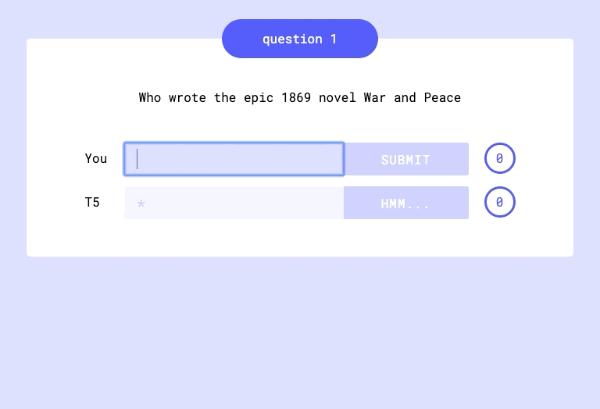This screenshot has width=600, height=409.
Task: Click the word "novel" in the question
Action: 340,97
